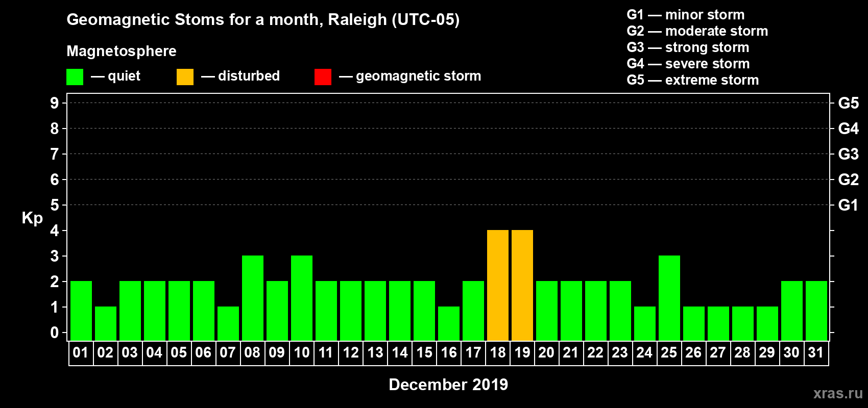Click the date label 18

point(498,353)
